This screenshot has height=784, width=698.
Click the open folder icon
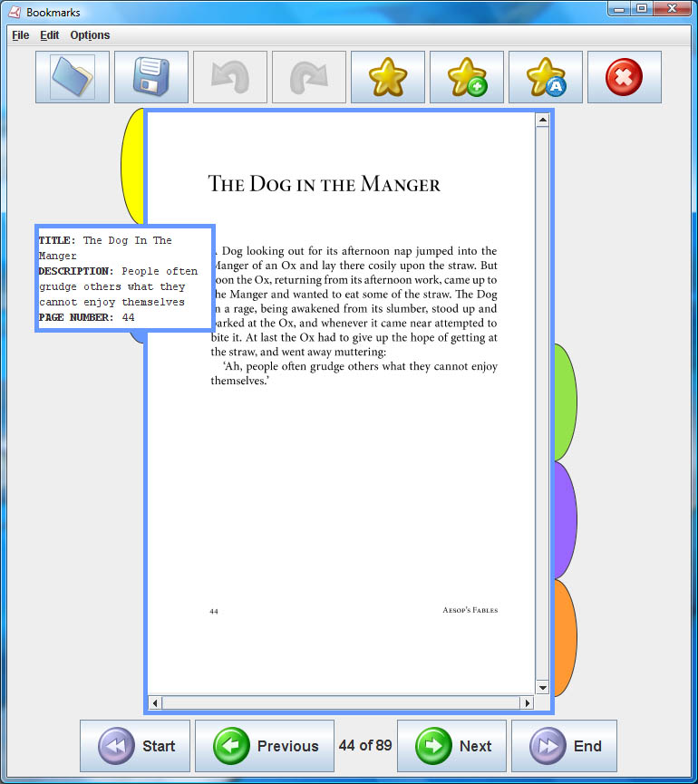tap(73, 77)
